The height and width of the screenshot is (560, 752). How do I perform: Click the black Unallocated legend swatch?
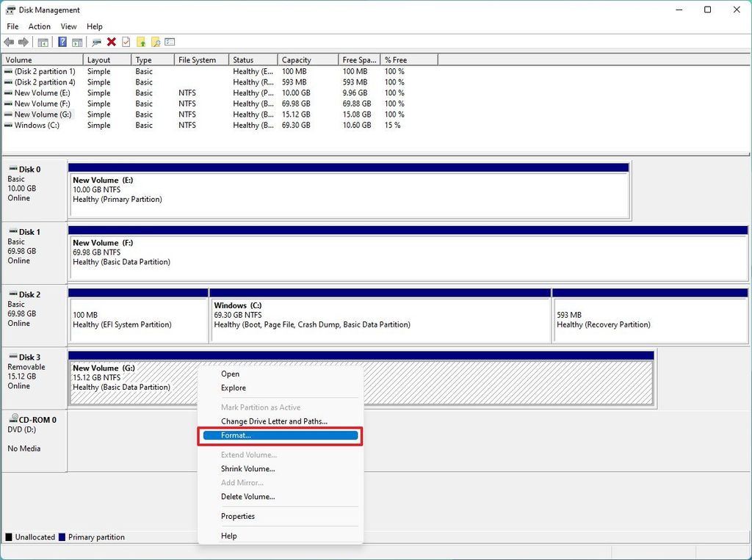point(7,537)
